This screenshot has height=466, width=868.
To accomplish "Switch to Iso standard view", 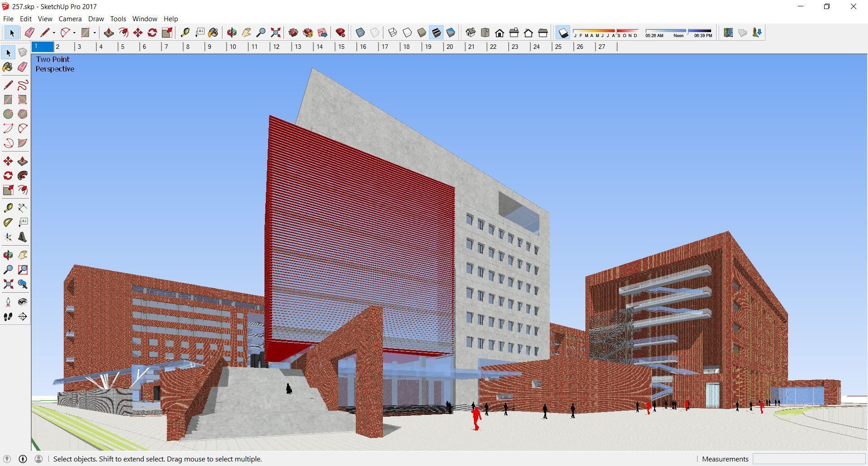I will (471, 33).
